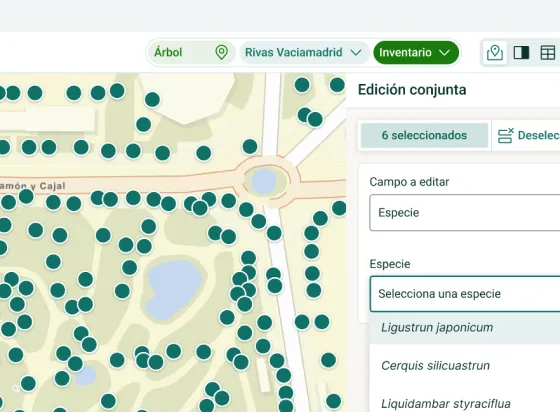The width and height of the screenshot is (560, 412).
Task: Switch to map view icon
Action: point(495,52)
